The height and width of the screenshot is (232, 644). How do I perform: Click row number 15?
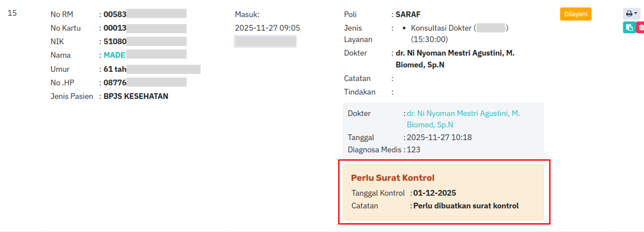[12, 13]
